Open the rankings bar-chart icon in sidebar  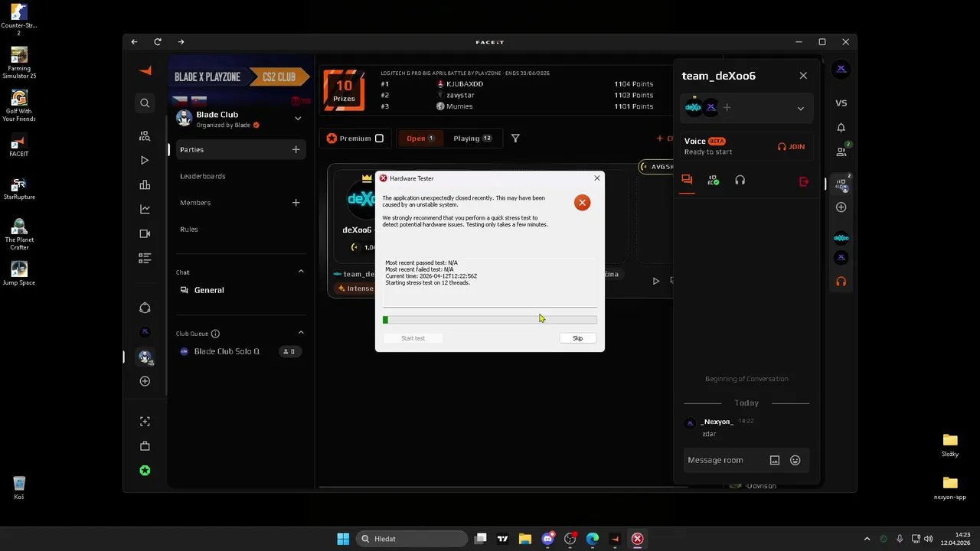click(x=145, y=184)
